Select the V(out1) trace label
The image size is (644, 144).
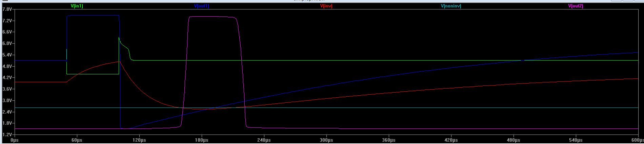[201, 6]
